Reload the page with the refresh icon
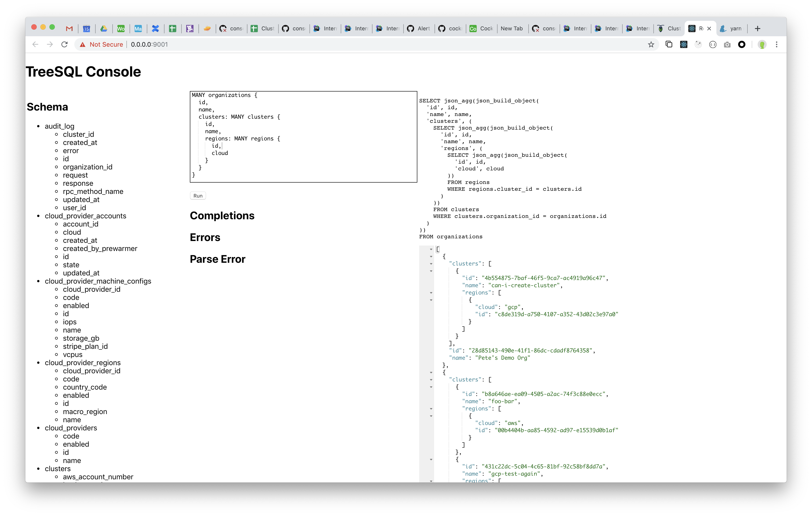812x516 pixels. 64,44
